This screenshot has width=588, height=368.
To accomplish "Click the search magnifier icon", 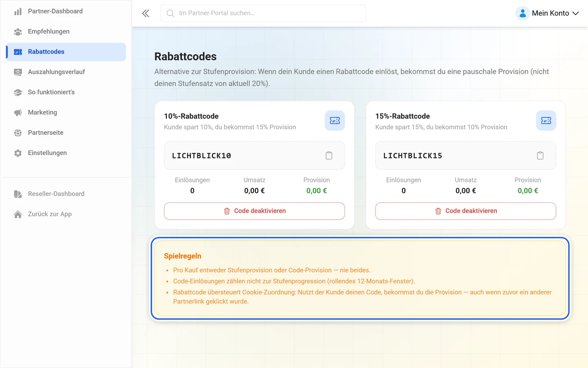I will (170, 13).
